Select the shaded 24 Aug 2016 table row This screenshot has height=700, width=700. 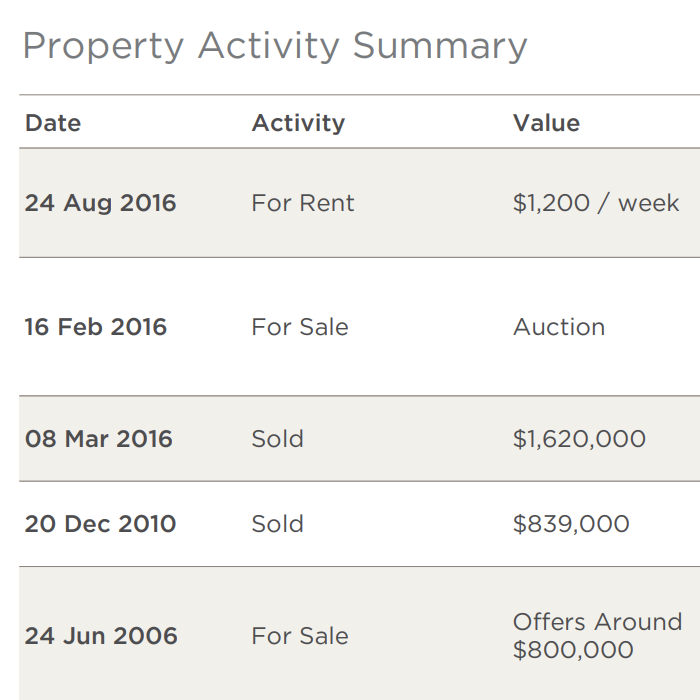click(x=359, y=203)
